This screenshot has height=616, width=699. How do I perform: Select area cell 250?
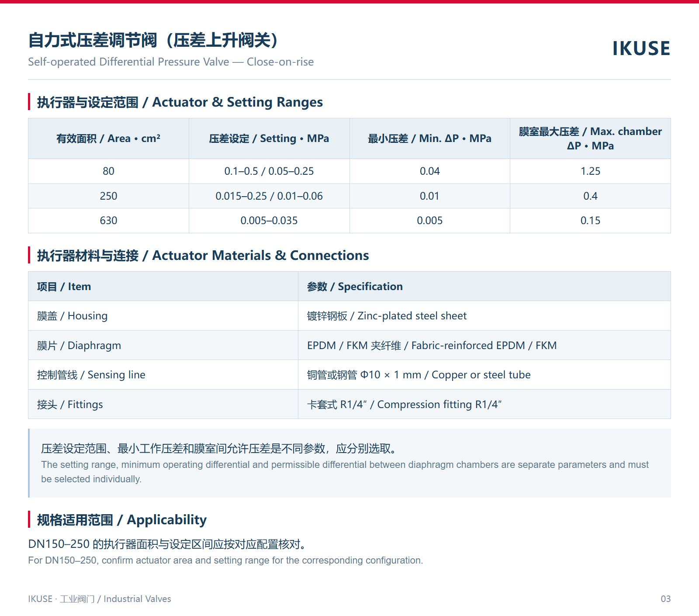coord(108,196)
